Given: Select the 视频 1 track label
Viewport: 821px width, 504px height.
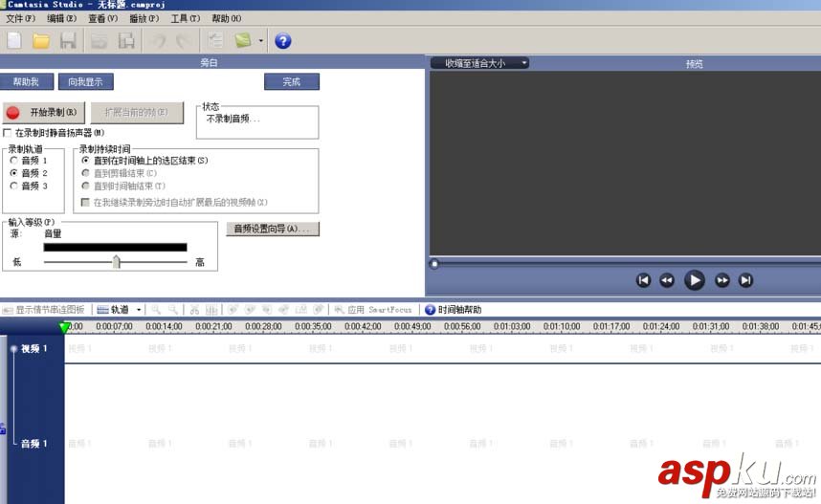Looking at the screenshot, I should click(34, 348).
